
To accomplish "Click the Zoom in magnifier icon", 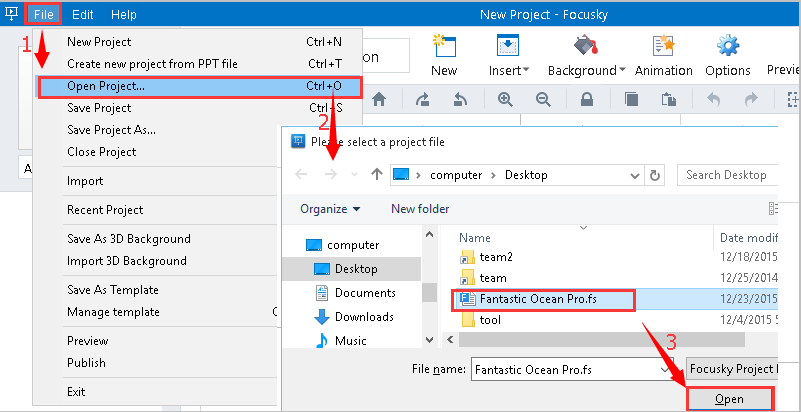I will pyautogui.click(x=505, y=100).
